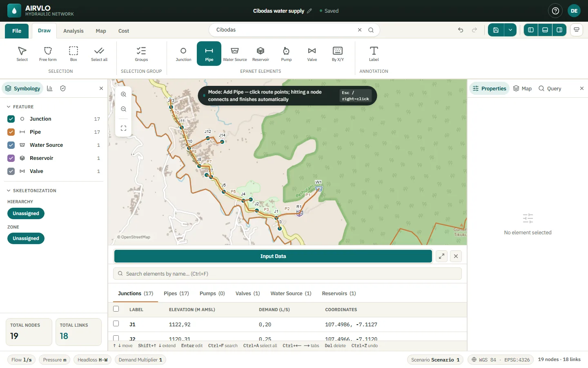
Task: Open the Flow l/s unit selector
Action: pyautogui.click(x=22, y=360)
